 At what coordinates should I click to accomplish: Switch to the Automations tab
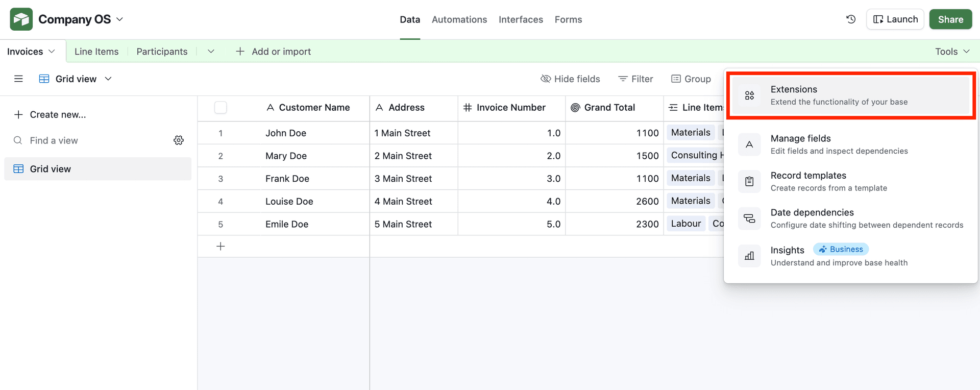point(459,19)
